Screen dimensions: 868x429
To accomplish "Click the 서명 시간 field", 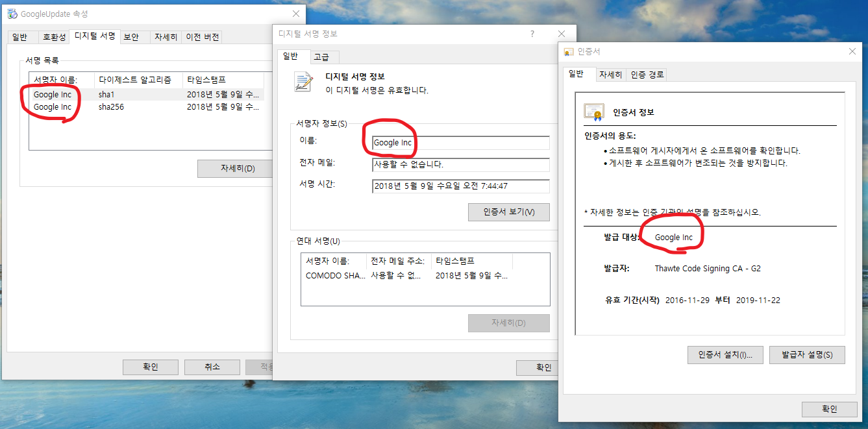I will [461, 186].
